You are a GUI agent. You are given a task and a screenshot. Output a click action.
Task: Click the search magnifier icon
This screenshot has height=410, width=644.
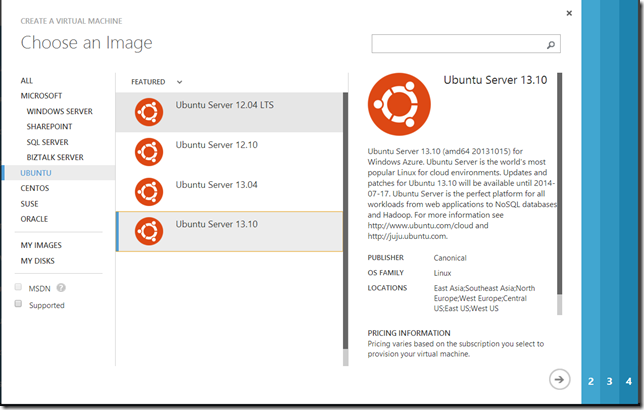pyautogui.click(x=551, y=44)
